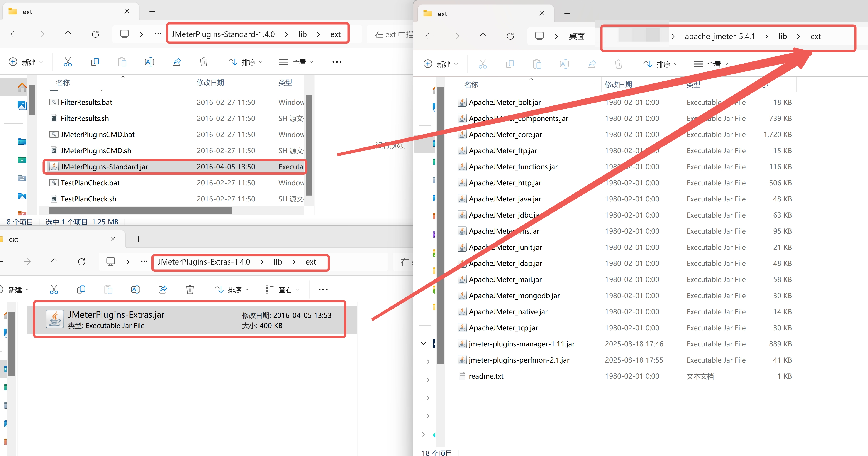Click This PC monitor icon in apache-jmeter window address bar

coord(539,36)
